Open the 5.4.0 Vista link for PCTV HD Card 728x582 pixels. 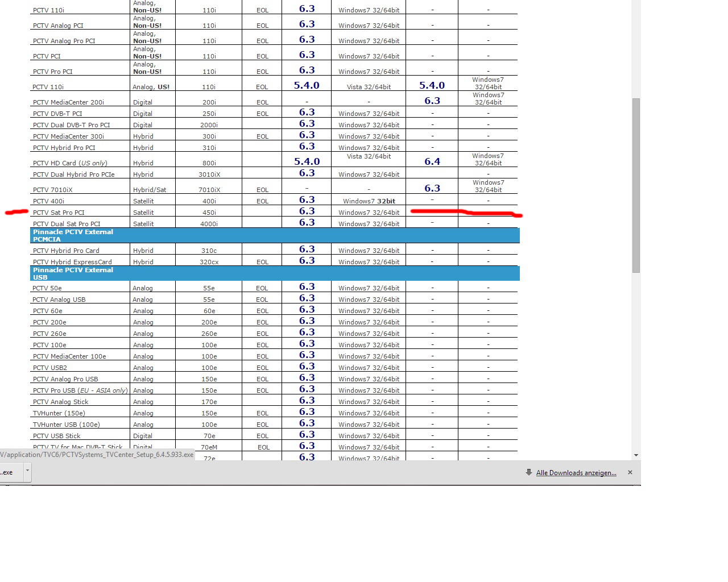click(307, 161)
